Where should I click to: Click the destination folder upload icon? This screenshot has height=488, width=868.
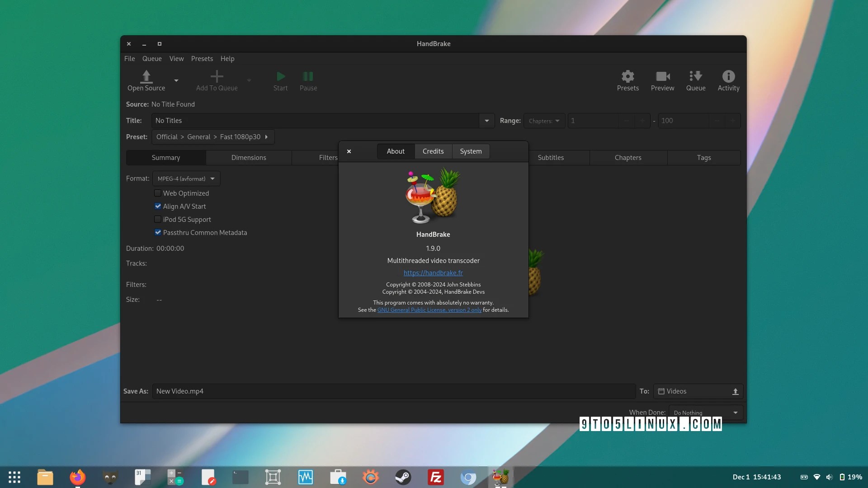point(735,391)
